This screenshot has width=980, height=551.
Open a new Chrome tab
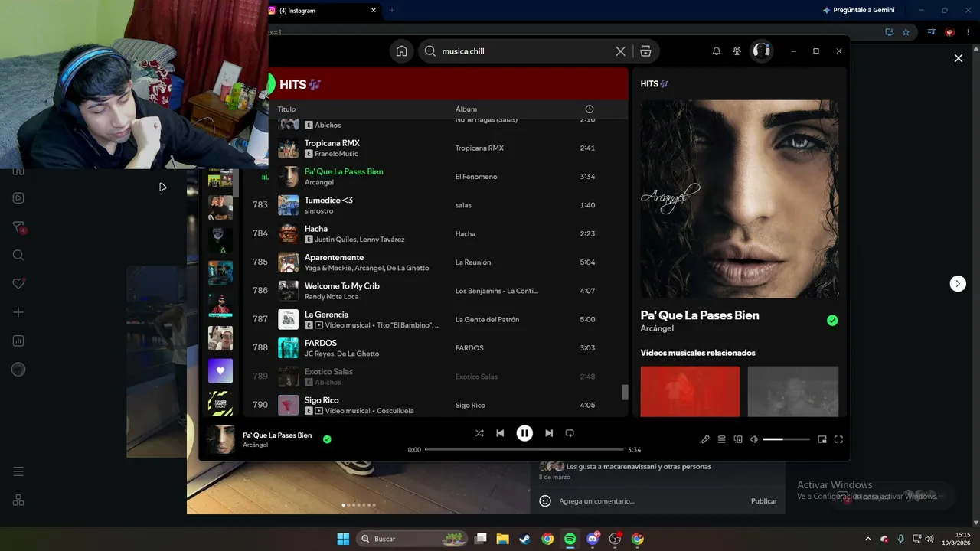point(392,11)
